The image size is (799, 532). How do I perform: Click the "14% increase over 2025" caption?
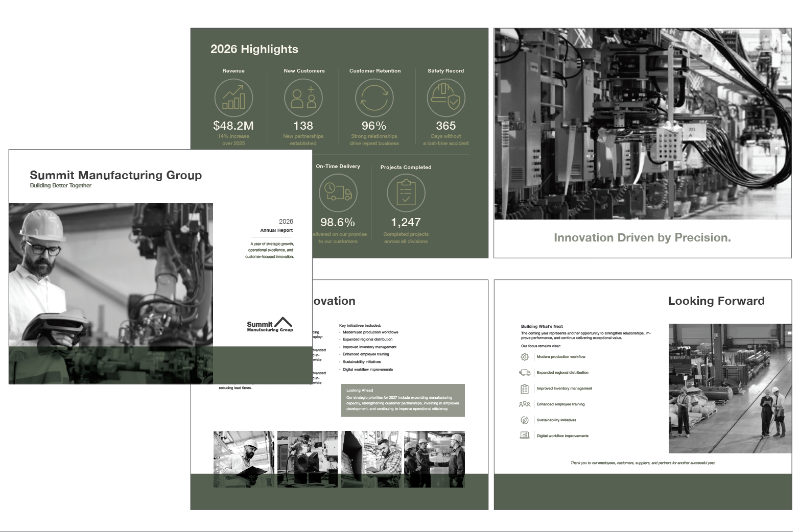[x=233, y=140]
